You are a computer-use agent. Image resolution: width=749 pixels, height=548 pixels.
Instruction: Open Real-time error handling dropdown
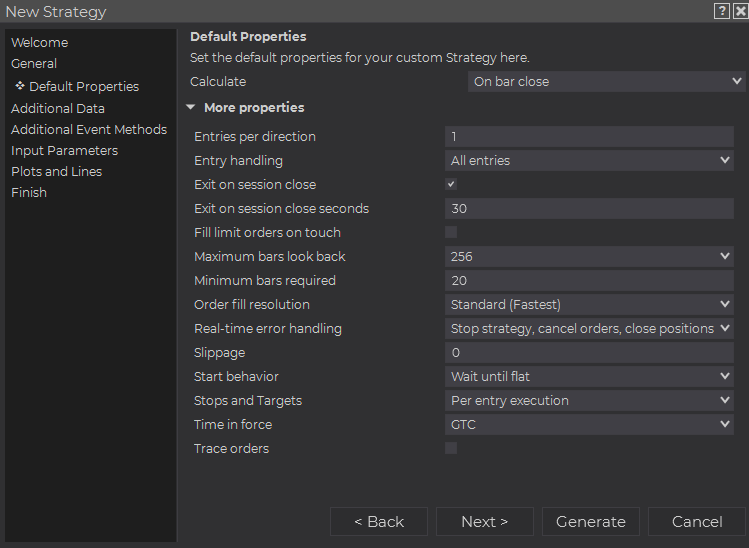click(x=589, y=329)
